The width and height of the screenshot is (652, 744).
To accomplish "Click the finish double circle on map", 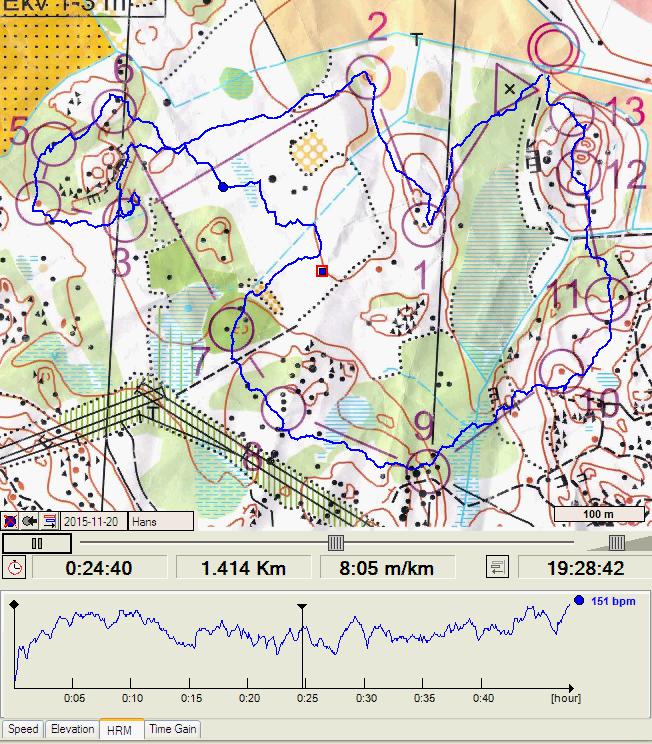I will pos(554,48).
